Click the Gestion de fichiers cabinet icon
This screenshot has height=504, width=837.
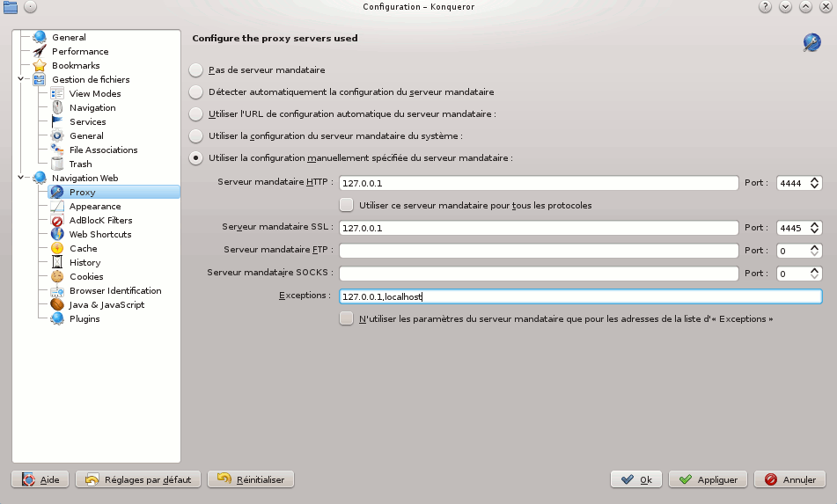click(x=40, y=79)
